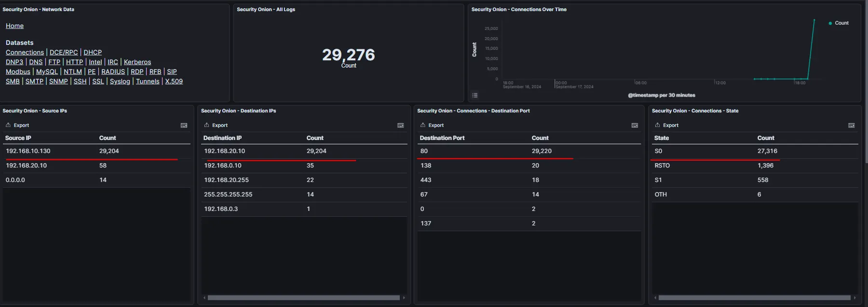This screenshot has width=868, height=307.
Task: Toggle keyboard icon in Source IPs panel
Action: click(184, 126)
